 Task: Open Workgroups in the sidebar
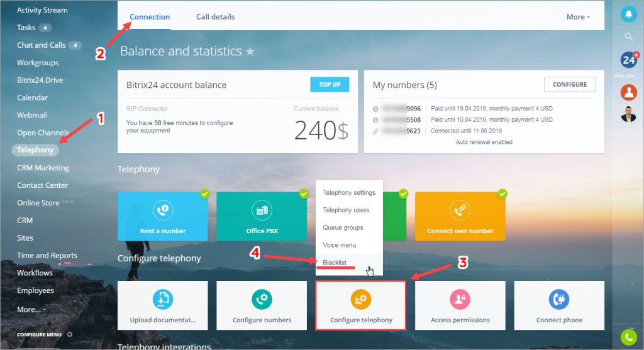click(x=38, y=63)
